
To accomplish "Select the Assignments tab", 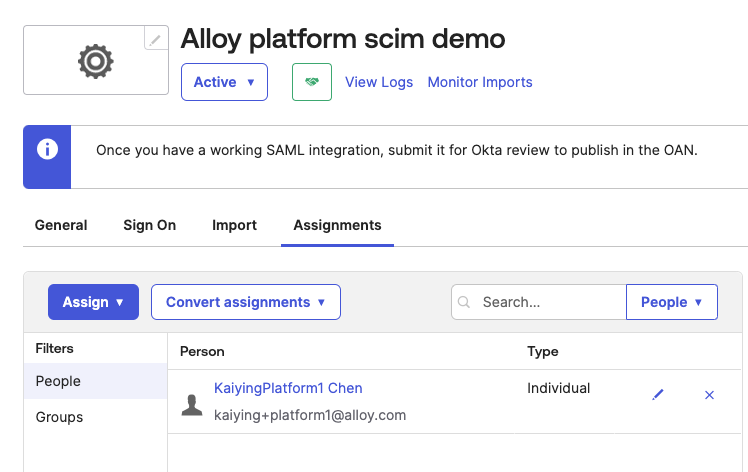I will [337, 225].
